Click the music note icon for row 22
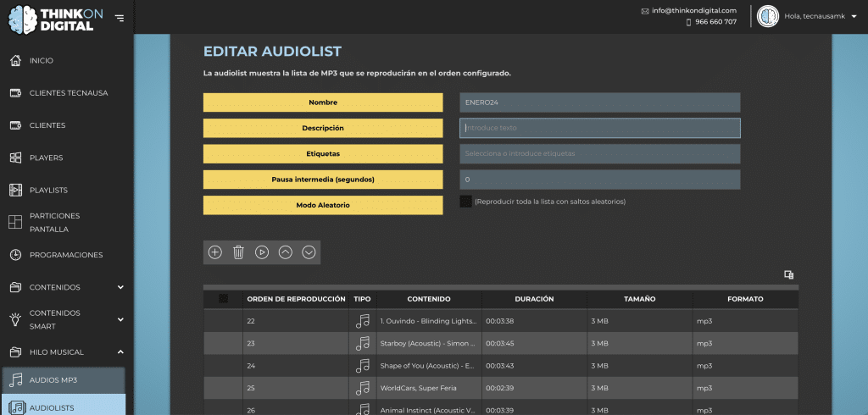Viewport: 868px width, 415px height. coord(363,321)
